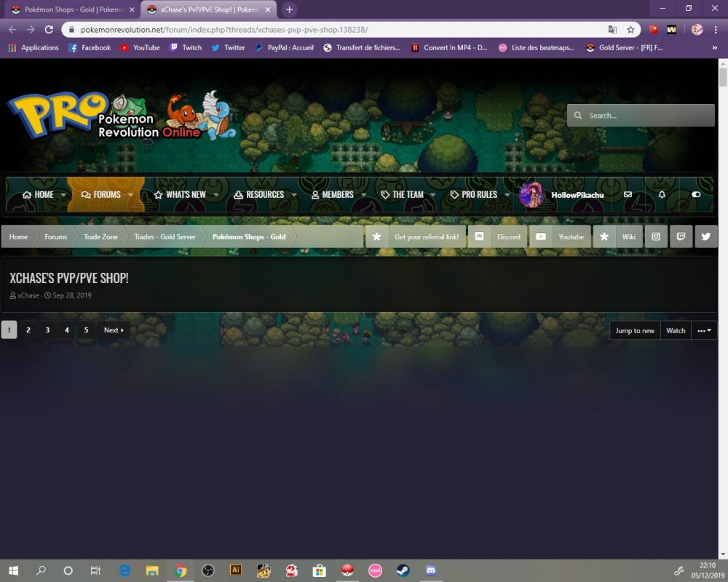Open the Instagram icon link

point(656,236)
